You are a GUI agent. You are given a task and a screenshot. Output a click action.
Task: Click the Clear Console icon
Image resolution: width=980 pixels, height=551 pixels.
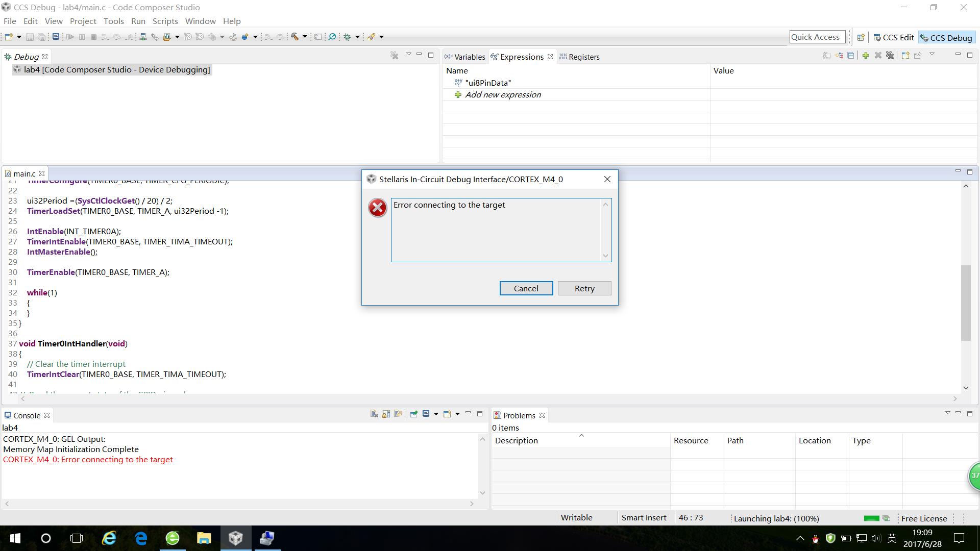374,414
